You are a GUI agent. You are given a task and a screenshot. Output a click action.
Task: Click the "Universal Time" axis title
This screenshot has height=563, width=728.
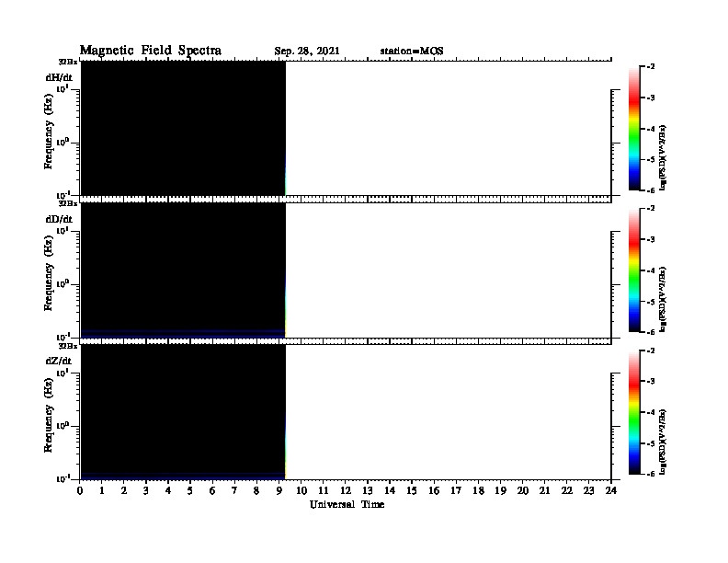pos(347,504)
